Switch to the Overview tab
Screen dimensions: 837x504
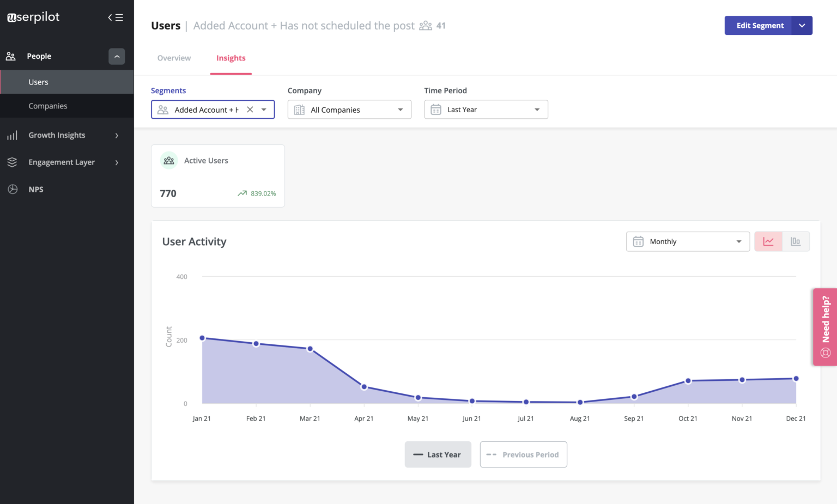pos(174,58)
